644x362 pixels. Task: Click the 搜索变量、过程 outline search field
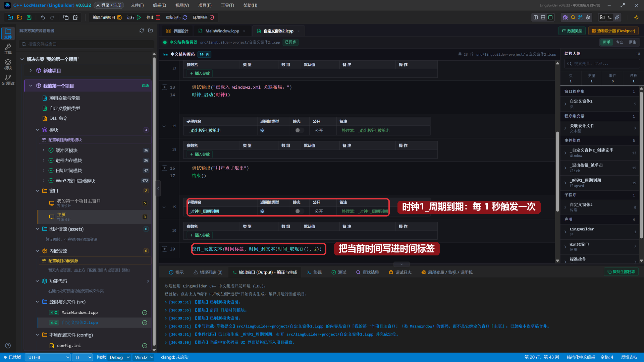tap(602, 64)
